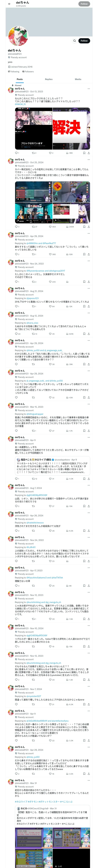Open more options on pinned post
The image size is (98, 868).
point(89,89)
